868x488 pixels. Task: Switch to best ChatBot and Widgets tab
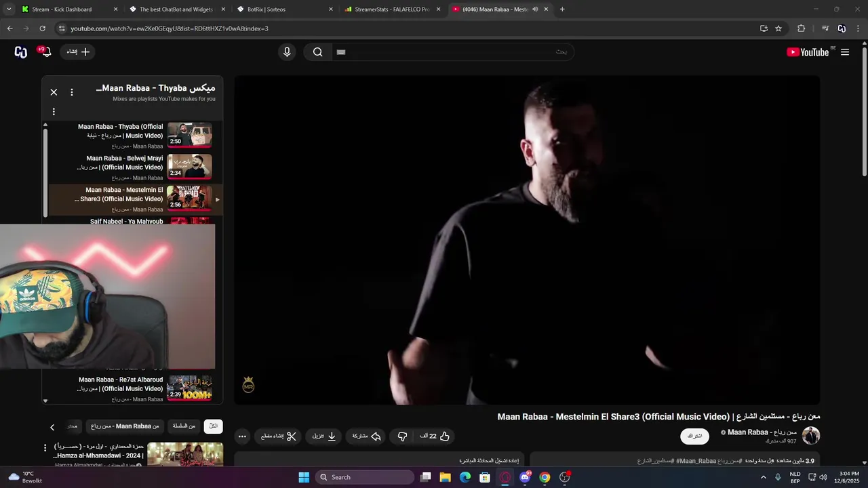pos(176,9)
